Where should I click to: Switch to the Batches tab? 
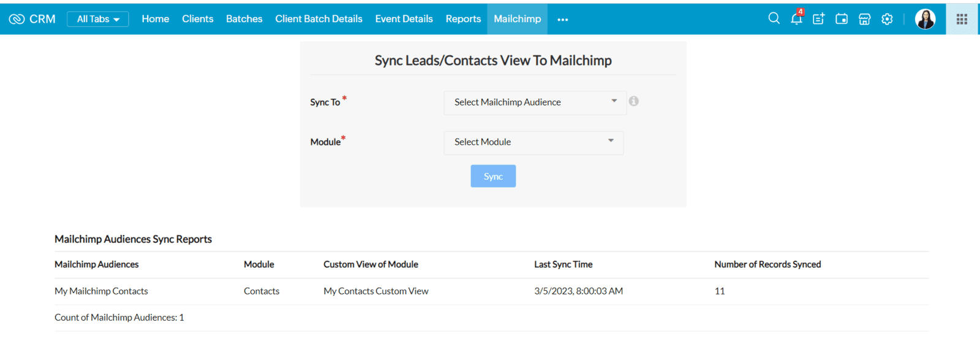click(244, 19)
